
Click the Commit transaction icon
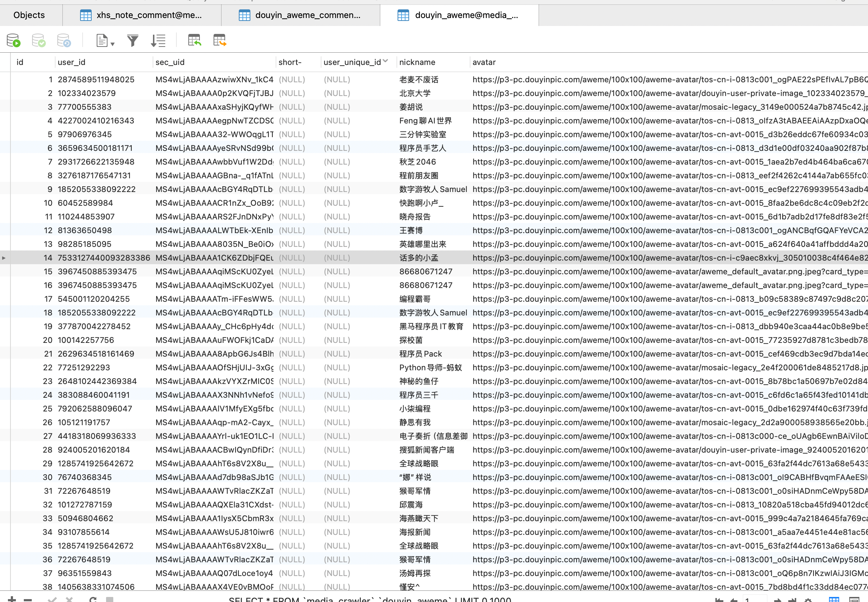39,40
